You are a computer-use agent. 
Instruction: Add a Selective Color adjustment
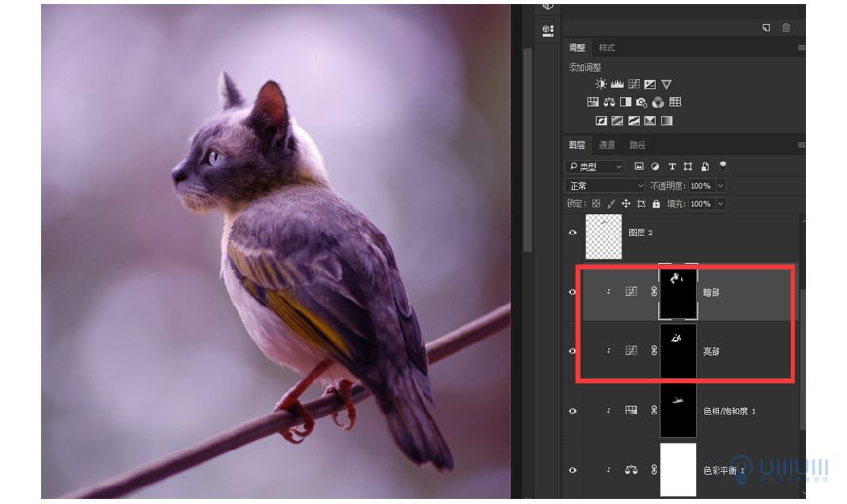[650, 121]
